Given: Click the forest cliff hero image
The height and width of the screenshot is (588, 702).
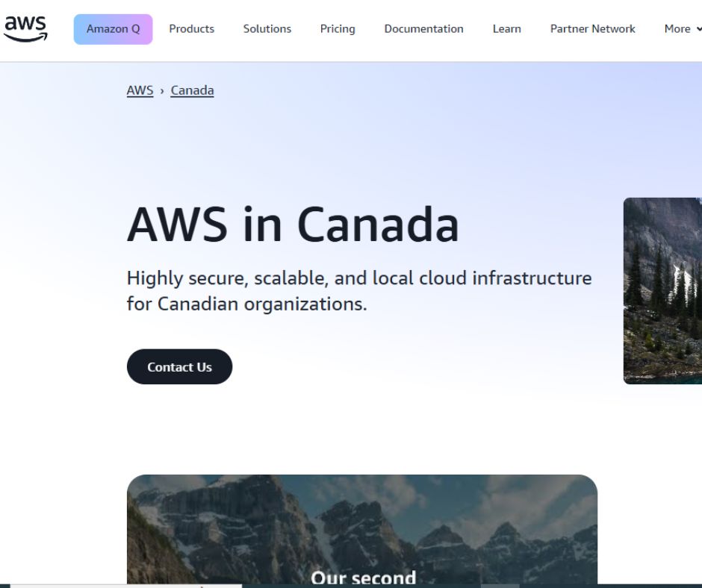Looking at the screenshot, I should tap(662, 290).
